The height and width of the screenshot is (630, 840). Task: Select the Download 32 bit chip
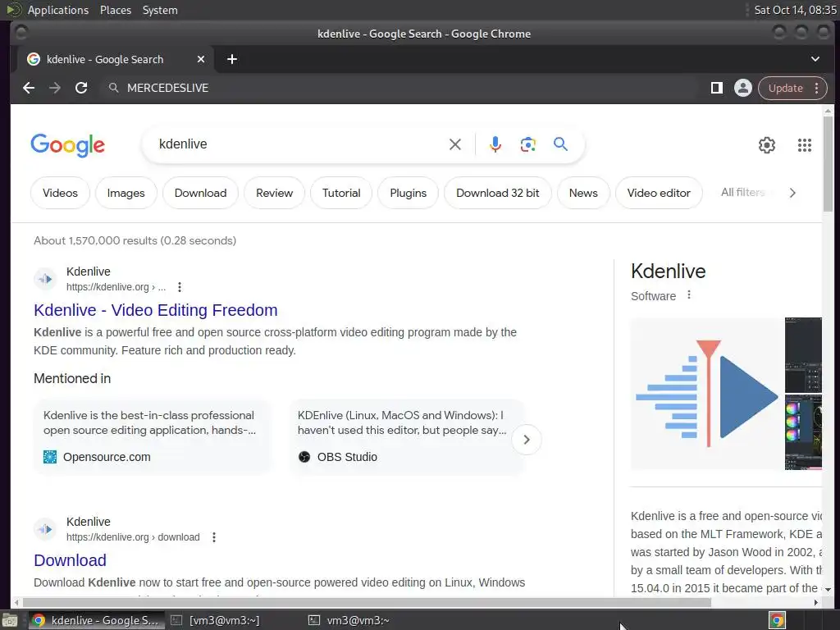coord(498,193)
